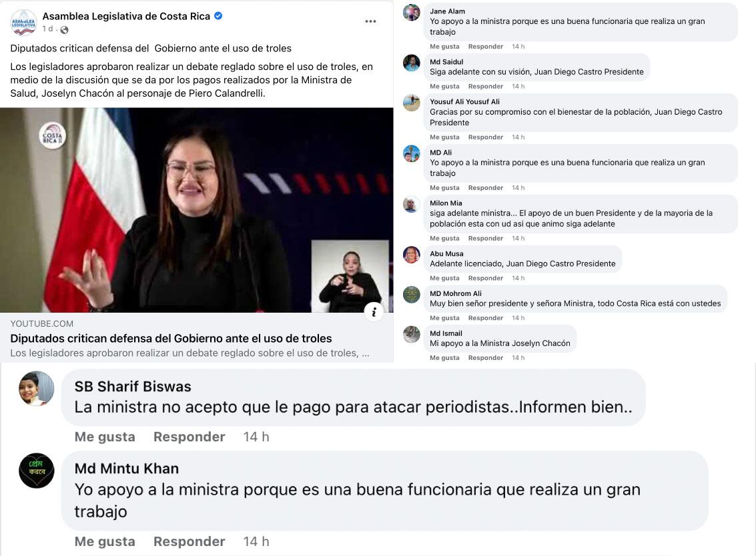Reply to MD Mohrom Ali's comment
The width and height of the screenshot is (756, 556).
(486, 318)
